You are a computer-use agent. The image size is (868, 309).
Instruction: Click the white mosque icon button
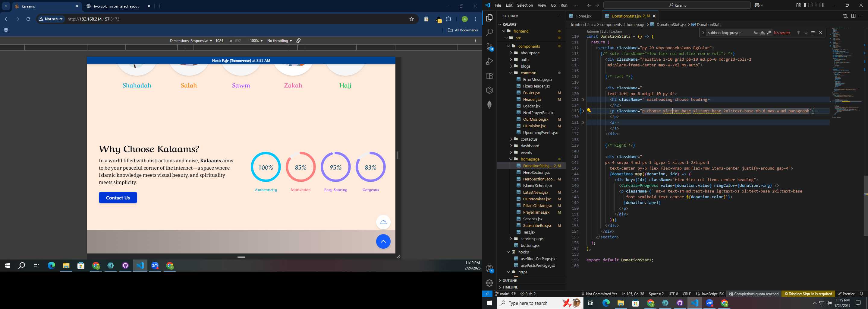(383, 222)
